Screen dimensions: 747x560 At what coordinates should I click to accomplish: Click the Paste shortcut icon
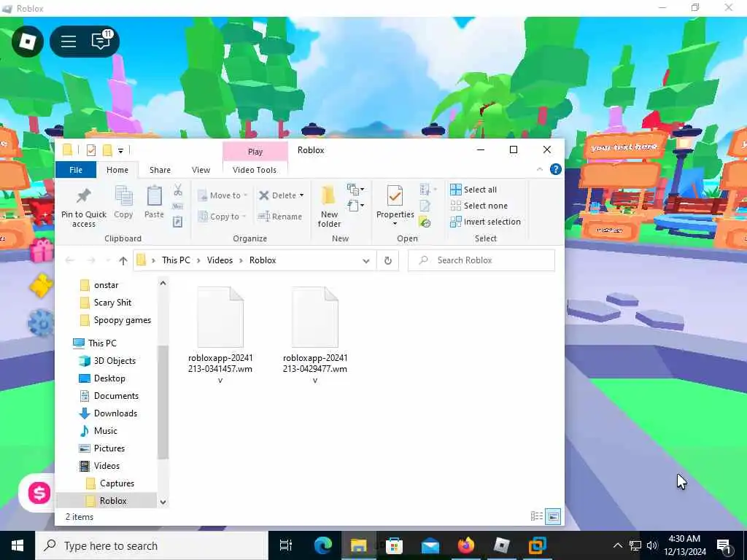coord(178,222)
